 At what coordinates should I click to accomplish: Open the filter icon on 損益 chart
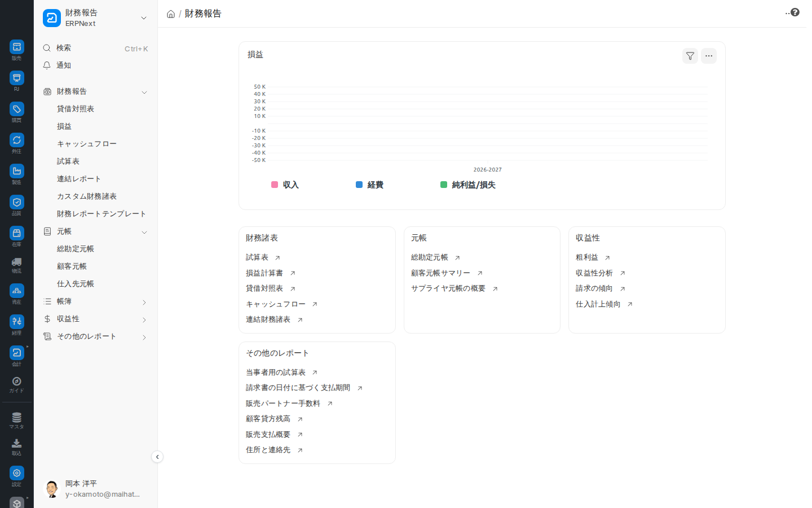pyautogui.click(x=690, y=56)
